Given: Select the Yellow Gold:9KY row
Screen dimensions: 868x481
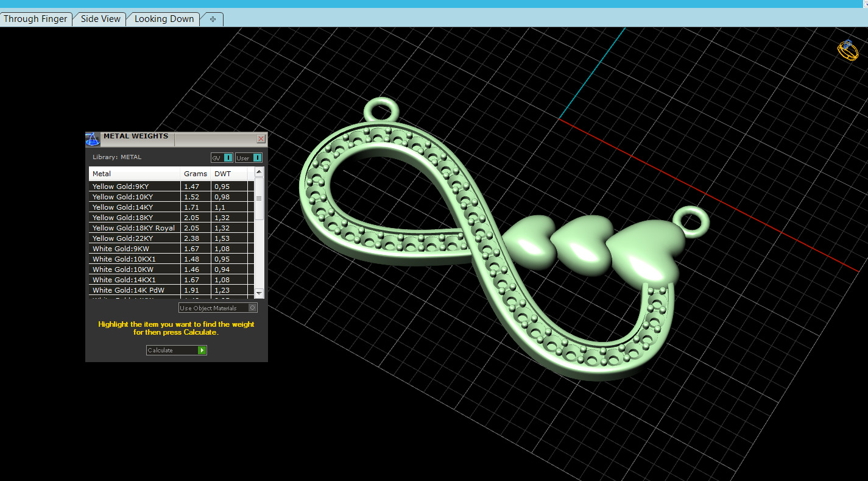Looking at the screenshot, I should (x=172, y=187).
